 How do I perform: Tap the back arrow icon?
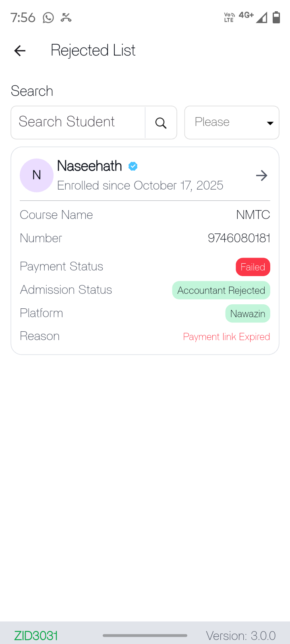click(20, 51)
